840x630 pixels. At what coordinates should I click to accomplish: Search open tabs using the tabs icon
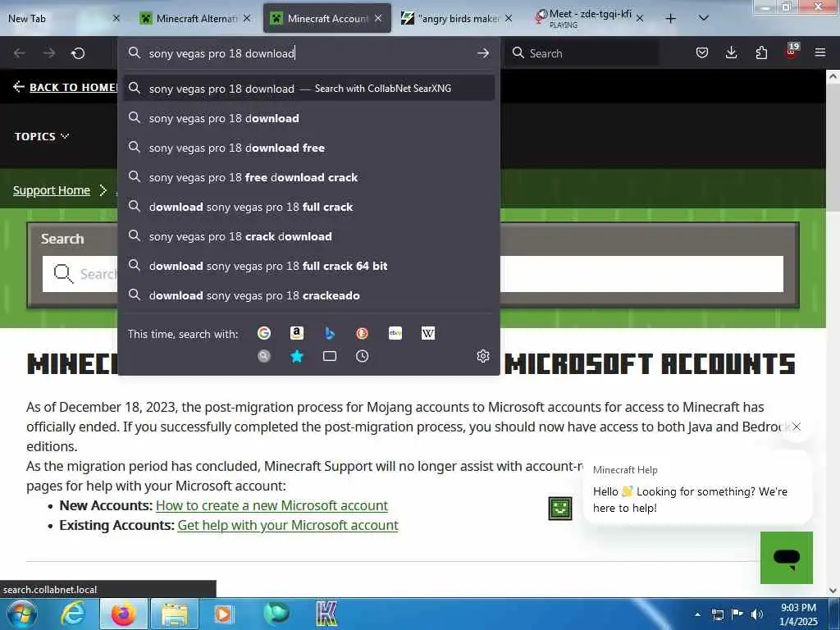[x=330, y=356]
